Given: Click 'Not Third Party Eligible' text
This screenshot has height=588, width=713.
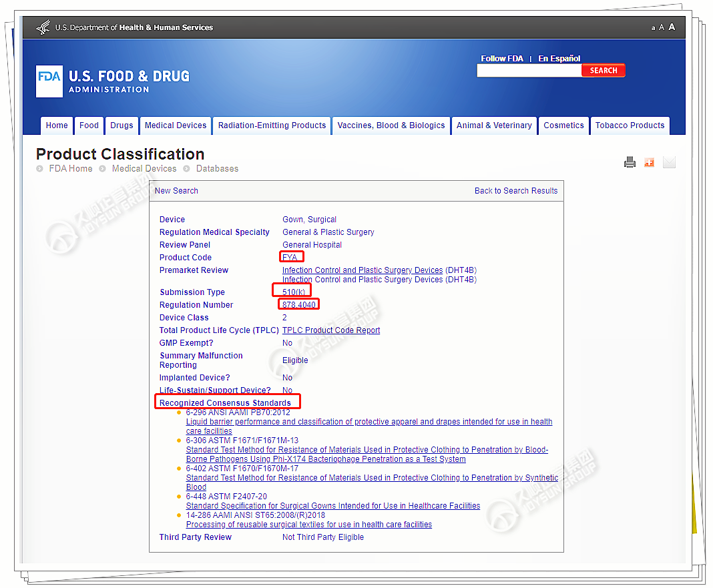Looking at the screenshot, I should coord(323,537).
